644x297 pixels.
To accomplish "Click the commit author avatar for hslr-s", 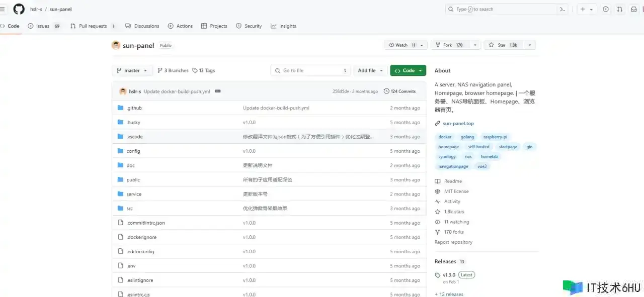I will click(x=123, y=91).
